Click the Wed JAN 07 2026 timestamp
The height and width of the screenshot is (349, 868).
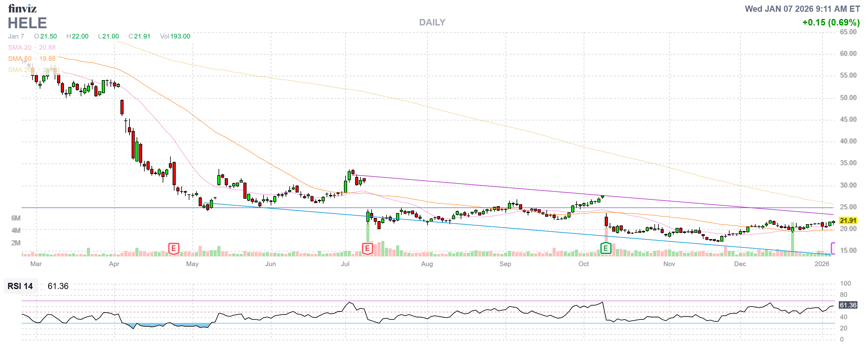click(x=802, y=9)
